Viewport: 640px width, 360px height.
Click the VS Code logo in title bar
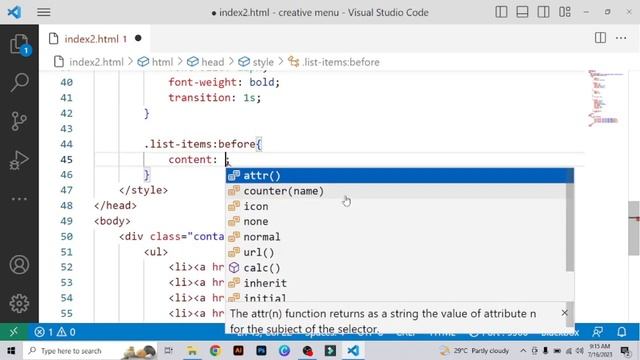click(14, 12)
